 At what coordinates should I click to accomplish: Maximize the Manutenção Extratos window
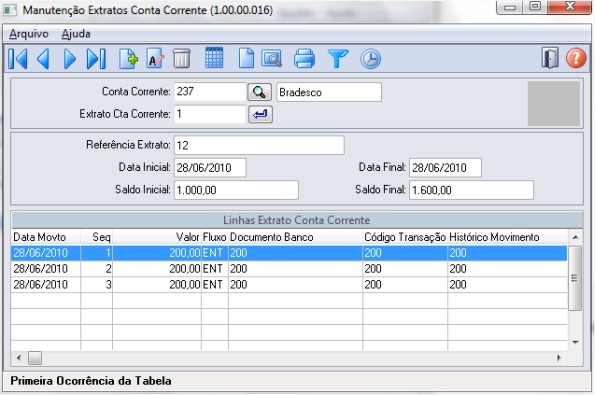pos(535,6)
